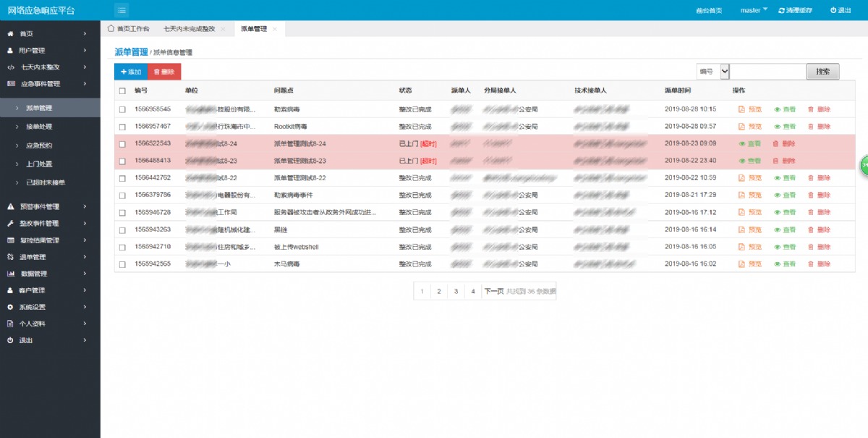Toggle the select-all checkbox in table header
The height and width of the screenshot is (438, 868).
[x=122, y=91]
